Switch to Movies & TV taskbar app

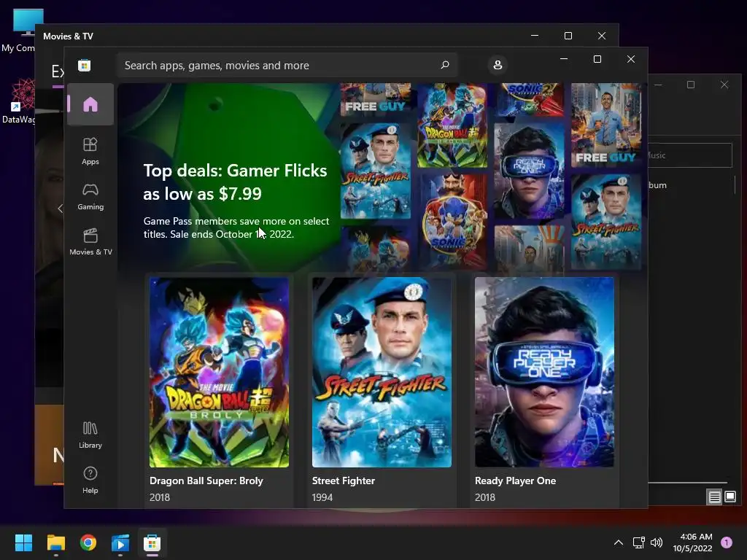[120, 542]
